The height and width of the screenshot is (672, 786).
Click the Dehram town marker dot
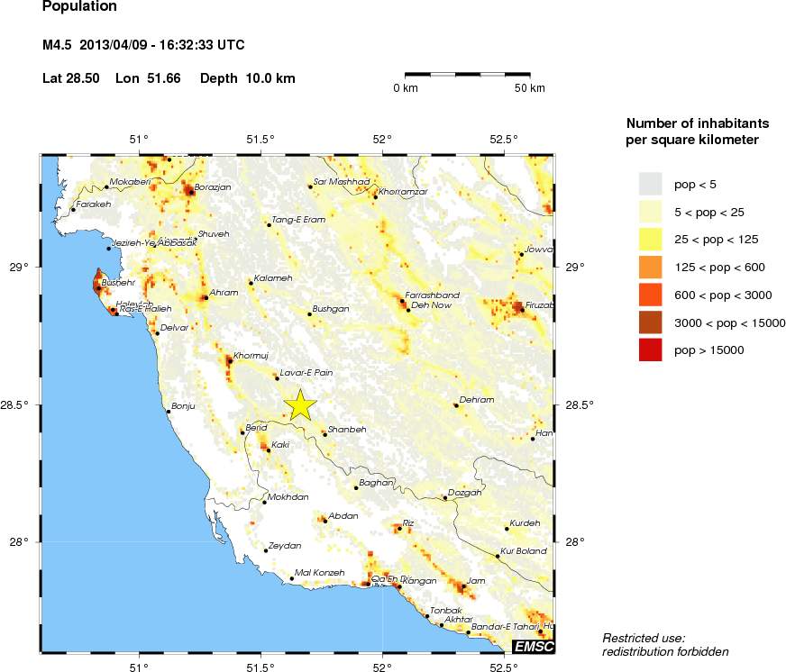pyautogui.click(x=456, y=405)
